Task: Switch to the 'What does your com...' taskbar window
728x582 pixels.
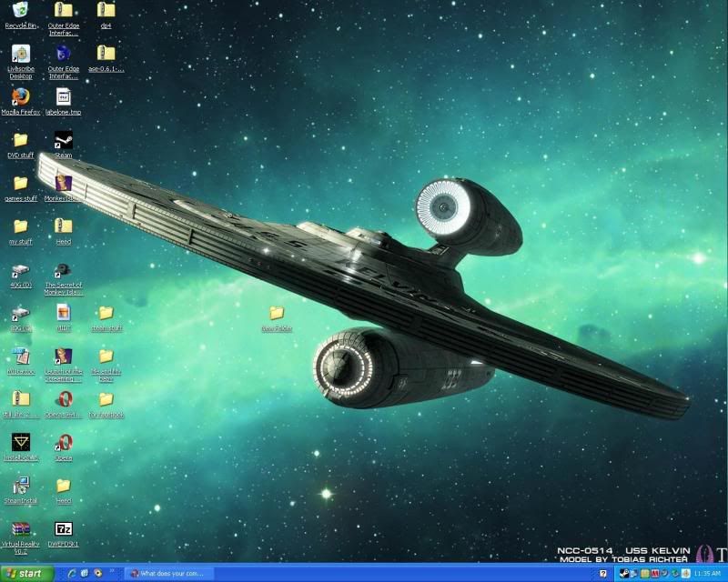Action: point(169,574)
